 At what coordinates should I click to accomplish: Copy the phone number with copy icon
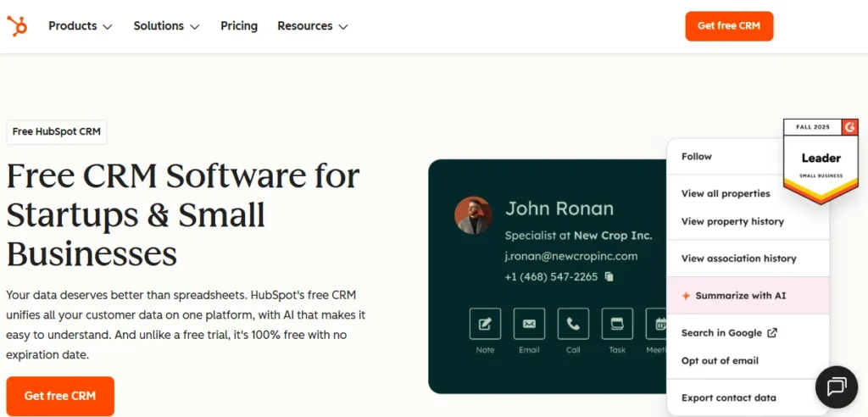pyautogui.click(x=609, y=277)
